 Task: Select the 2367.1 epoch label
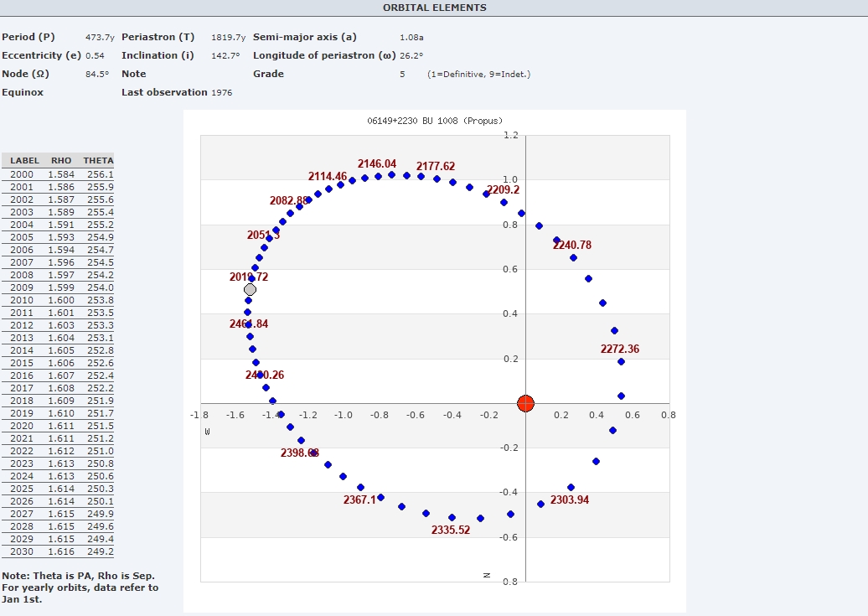[359, 500]
